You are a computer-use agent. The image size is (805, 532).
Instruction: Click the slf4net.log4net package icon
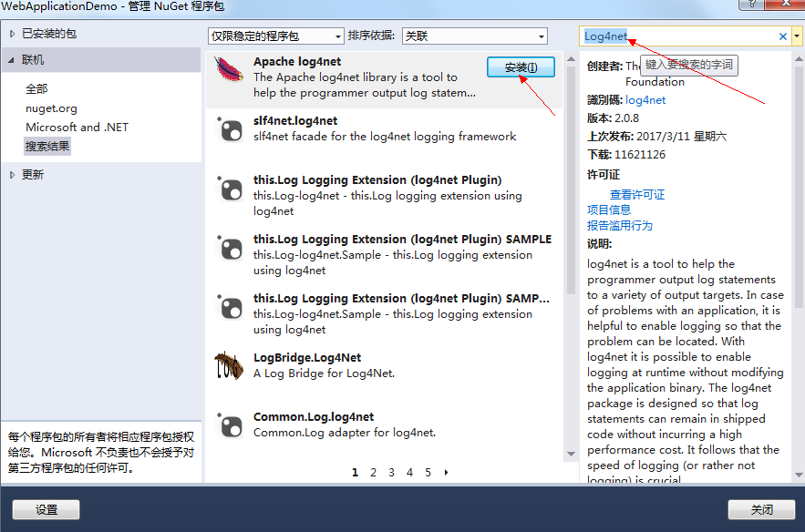coord(230,129)
